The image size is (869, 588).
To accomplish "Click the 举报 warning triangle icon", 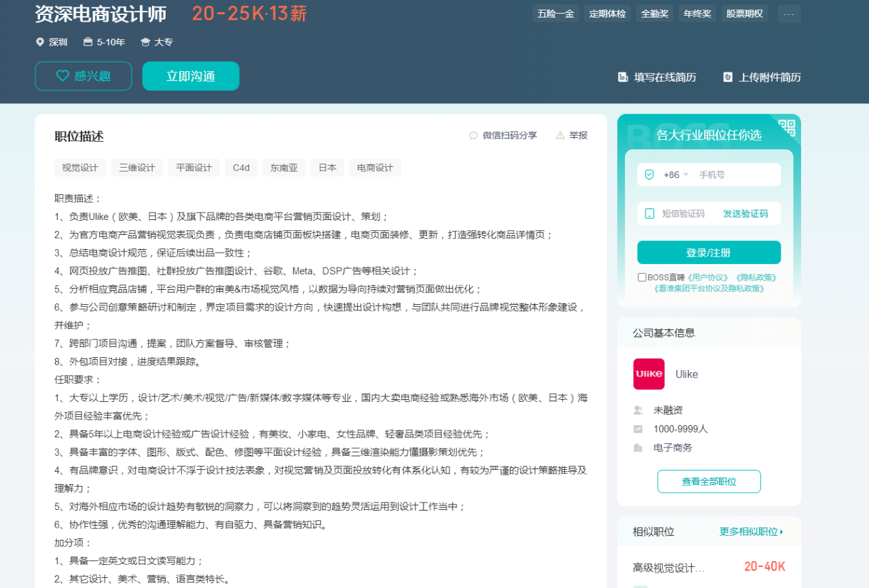I will click(560, 135).
